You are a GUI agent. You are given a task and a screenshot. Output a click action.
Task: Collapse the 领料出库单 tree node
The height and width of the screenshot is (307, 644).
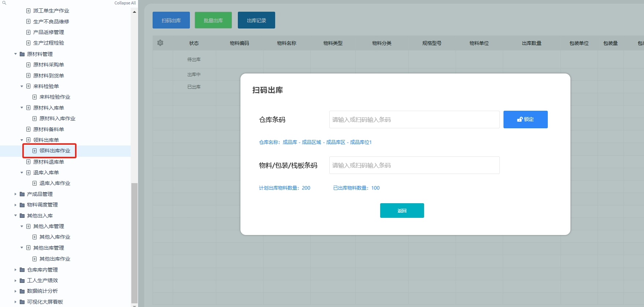pyautogui.click(x=22, y=140)
